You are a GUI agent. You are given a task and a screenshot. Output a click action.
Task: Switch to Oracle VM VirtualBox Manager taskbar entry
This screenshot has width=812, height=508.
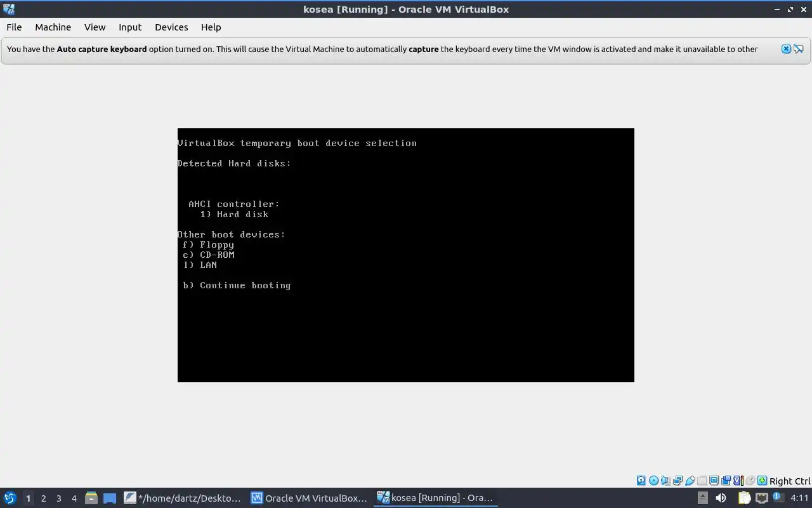pos(310,498)
